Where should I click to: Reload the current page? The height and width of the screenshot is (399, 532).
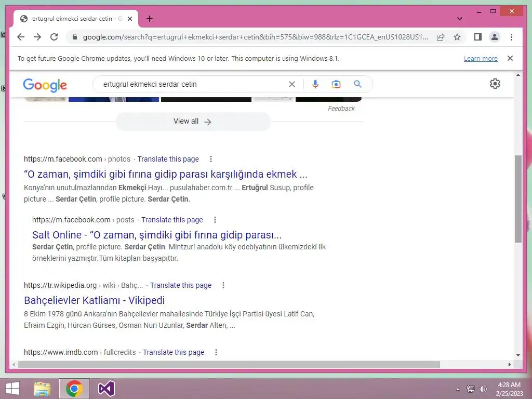click(x=54, y=37)
